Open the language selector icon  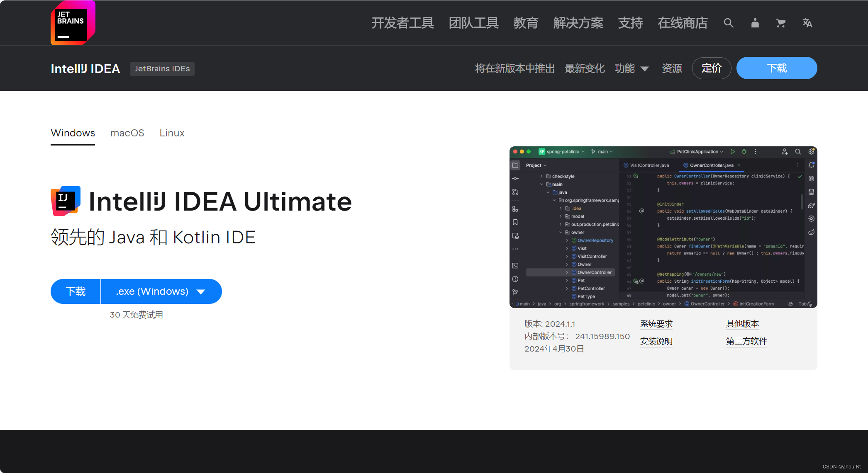807,23
